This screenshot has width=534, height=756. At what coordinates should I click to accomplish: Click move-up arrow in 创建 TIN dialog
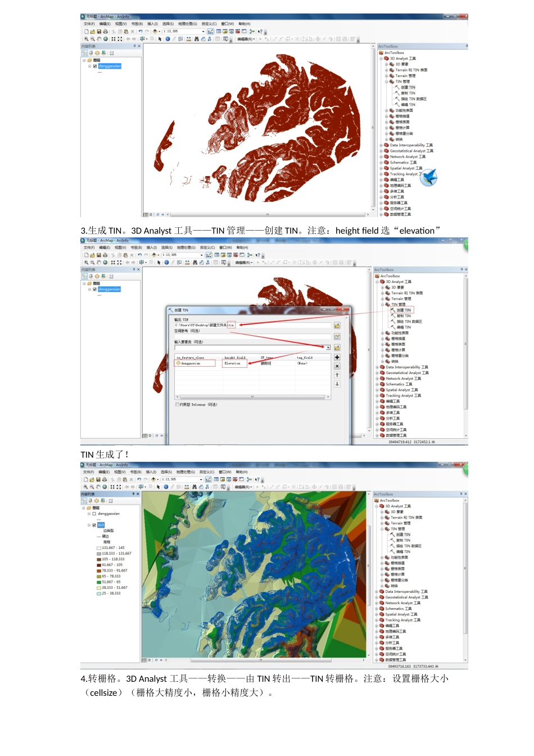[337, 375]
